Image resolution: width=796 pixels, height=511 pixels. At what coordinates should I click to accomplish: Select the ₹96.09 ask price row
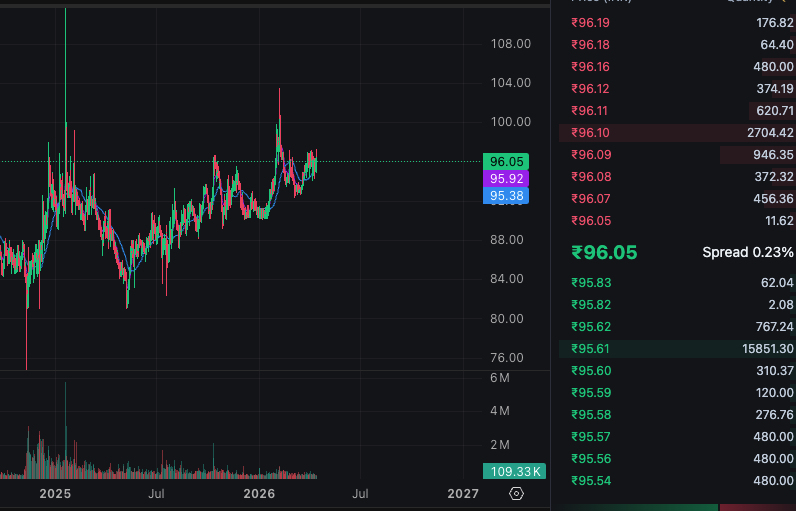[677, 155]
